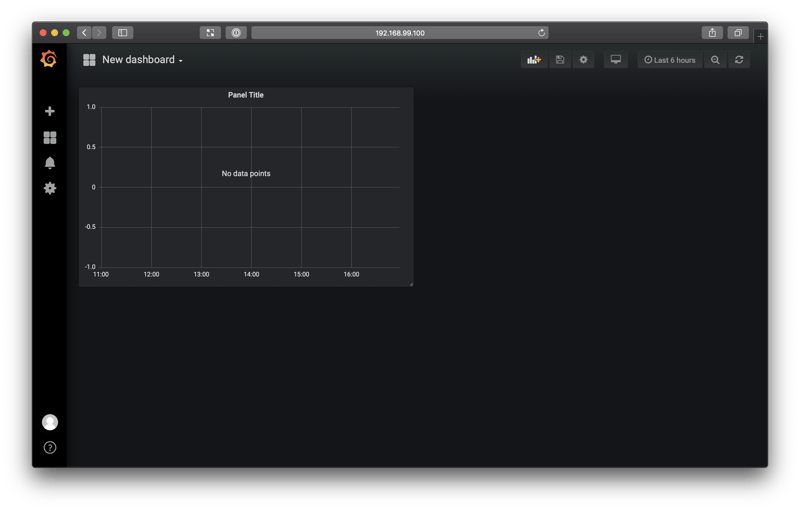
Task: Click the browser address bar 192.168.99.100
Action: coord(399,33)
